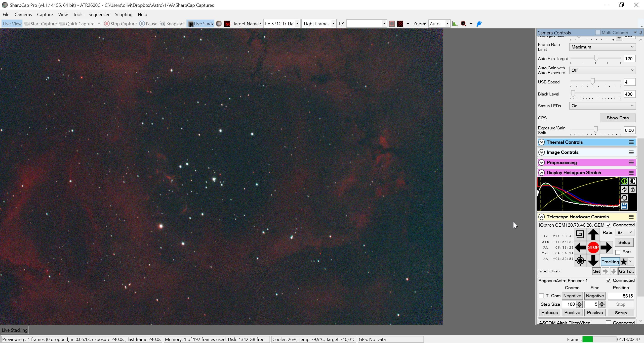Toggle the Live Stack toolbar button

[201, 24]
